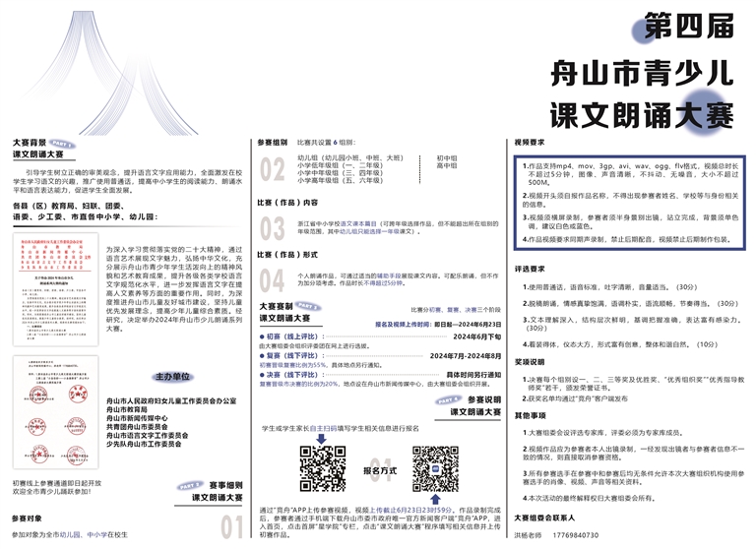Click the 奖项说明 heading
This screenshot has width=756, height=549.
(530, 361)
